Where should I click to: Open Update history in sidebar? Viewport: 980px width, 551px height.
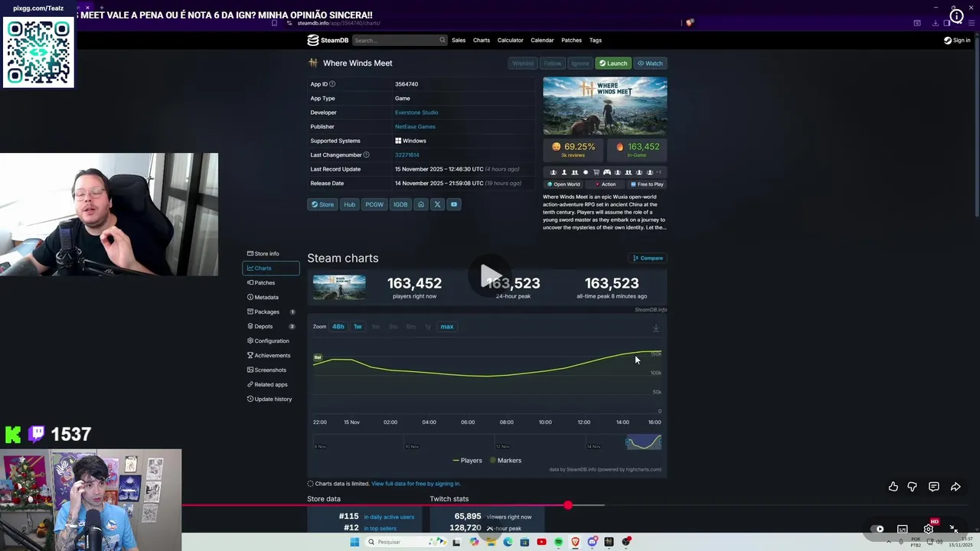pos(271,399)
